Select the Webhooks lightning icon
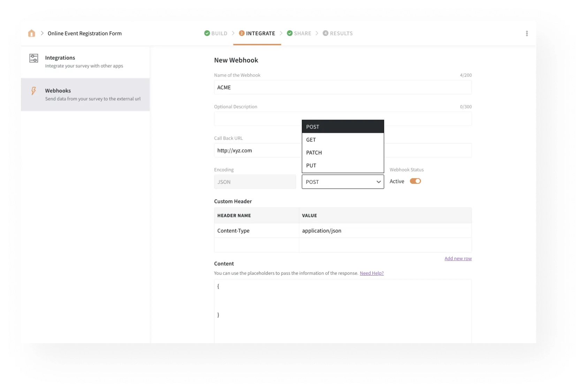585x392 pixels. pyautogui.click(x=33, y=91)
